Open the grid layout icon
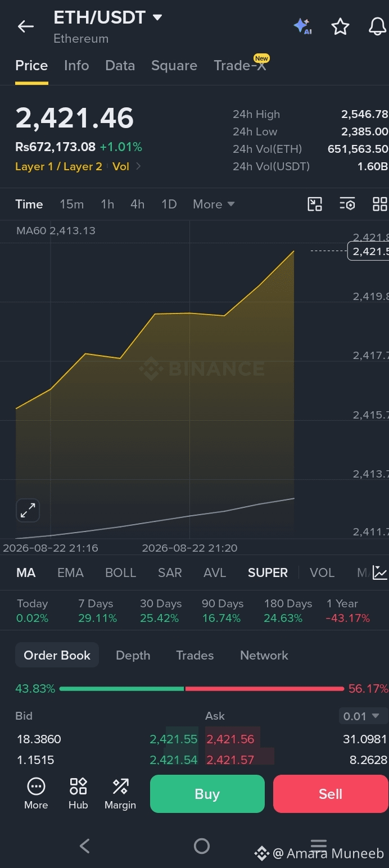The height and width of the screenshot is (868, 389). tap(380, 204)
